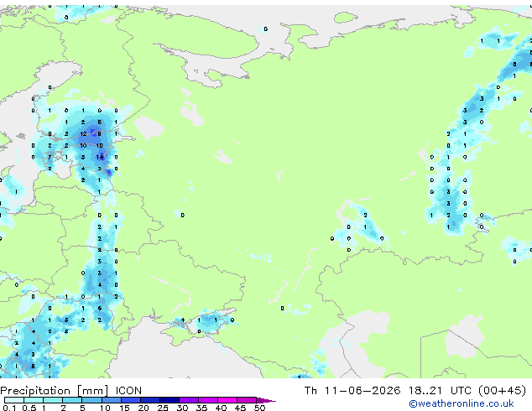Select the ICON model name label

pos(128,391)
